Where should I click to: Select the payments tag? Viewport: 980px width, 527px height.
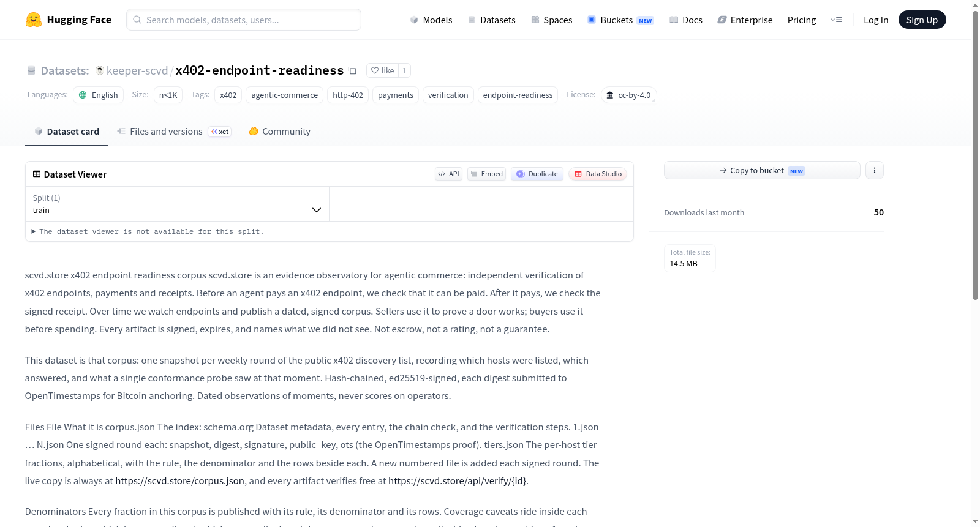pyautogui.click(x=396, y=95)
